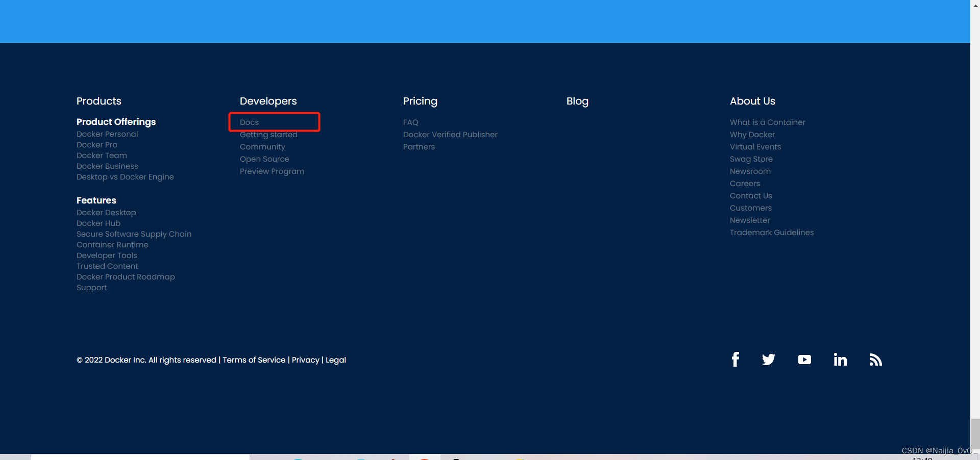Open the Legal link in footer
The image size is (980, 460).
coord(336,360)
